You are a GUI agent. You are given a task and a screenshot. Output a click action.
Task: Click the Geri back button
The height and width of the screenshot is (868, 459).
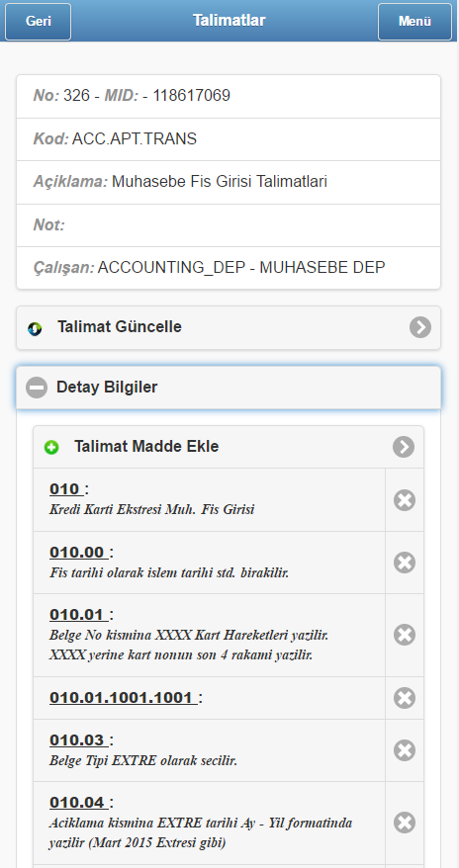click(39, 22)
